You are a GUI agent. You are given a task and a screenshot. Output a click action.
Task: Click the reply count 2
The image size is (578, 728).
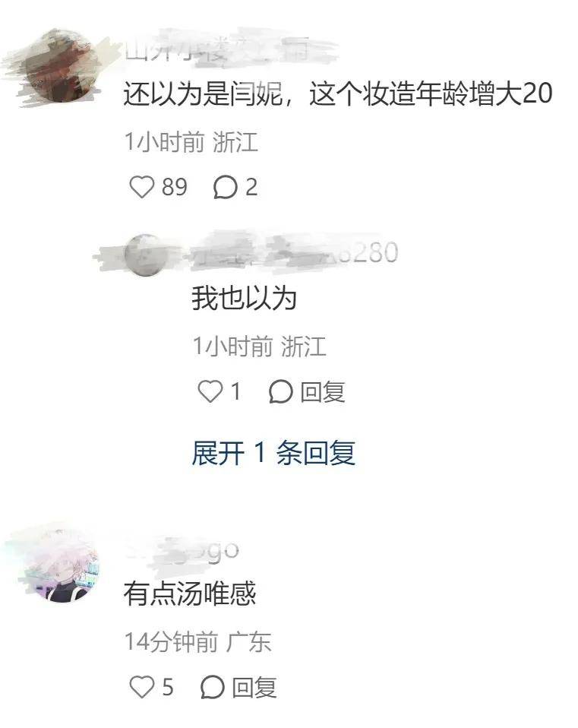click(251, 187)
